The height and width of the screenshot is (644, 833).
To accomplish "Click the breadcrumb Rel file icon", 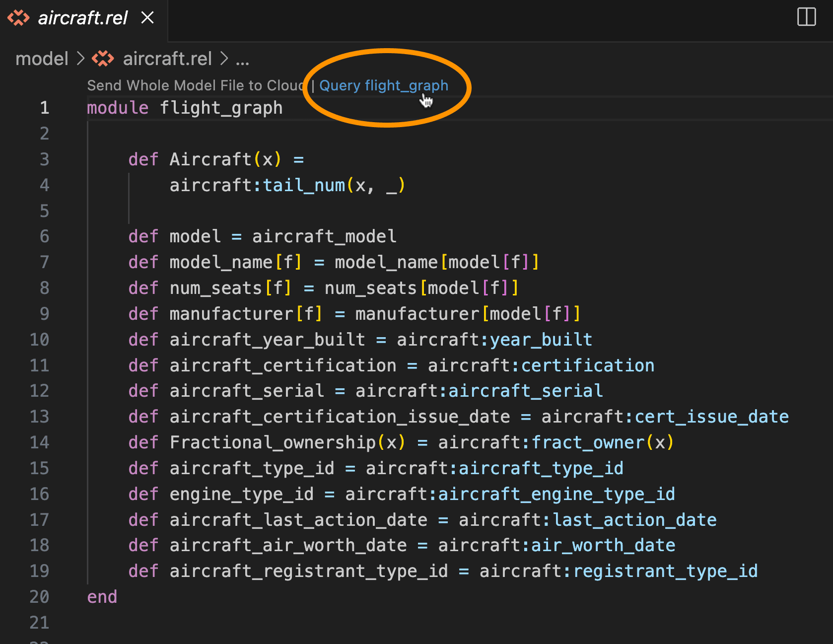I will [x=103, y=59].
